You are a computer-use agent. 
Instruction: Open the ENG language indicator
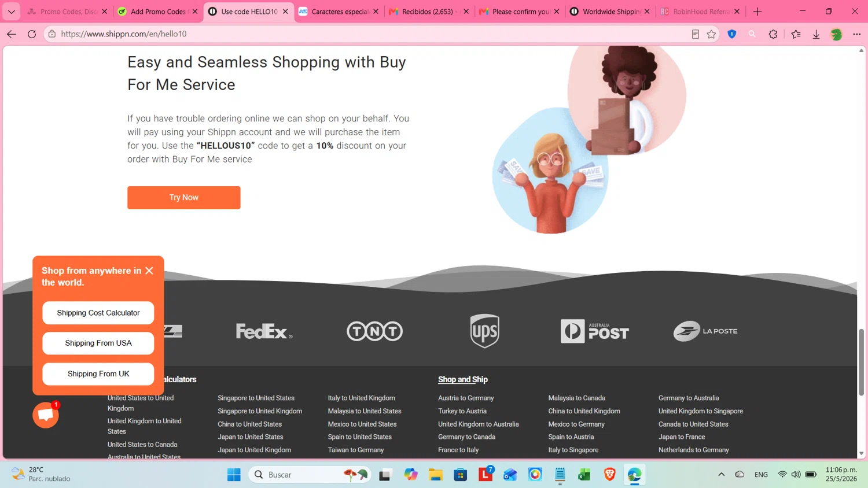(761, 475)
